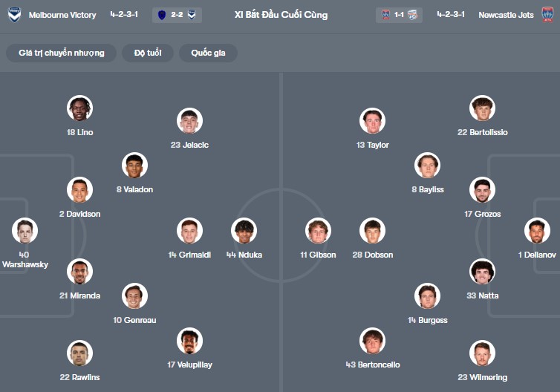Open Lino's player avatar
This screenshot has width=560, height=392.
tap(79, 108)
